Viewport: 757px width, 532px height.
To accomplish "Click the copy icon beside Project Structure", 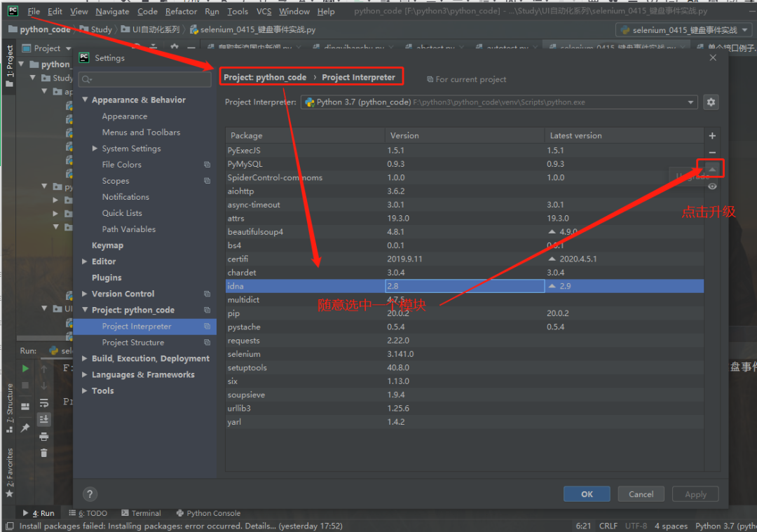I will tap(207, 342).
